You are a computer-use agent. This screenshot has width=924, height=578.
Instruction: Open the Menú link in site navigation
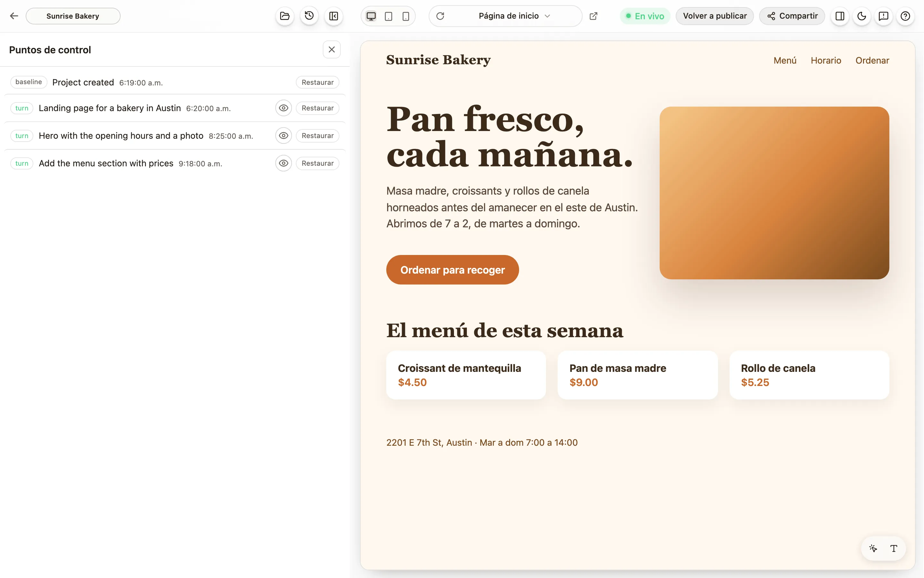785,60
